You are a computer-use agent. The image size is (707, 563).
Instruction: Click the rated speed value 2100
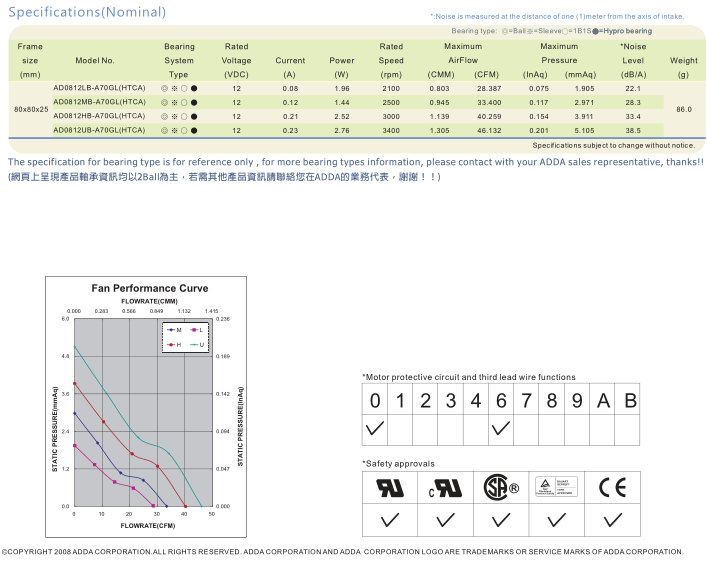coord(391,88)
